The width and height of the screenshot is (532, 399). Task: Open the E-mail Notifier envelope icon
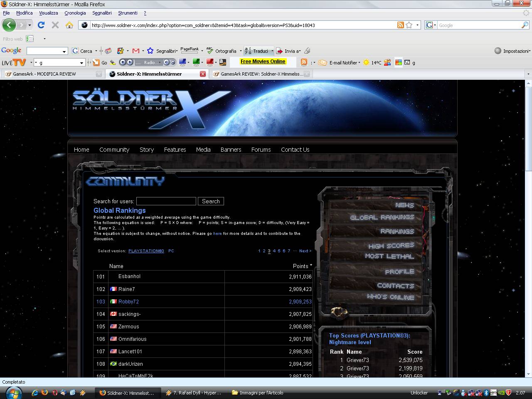coord(323,62)
